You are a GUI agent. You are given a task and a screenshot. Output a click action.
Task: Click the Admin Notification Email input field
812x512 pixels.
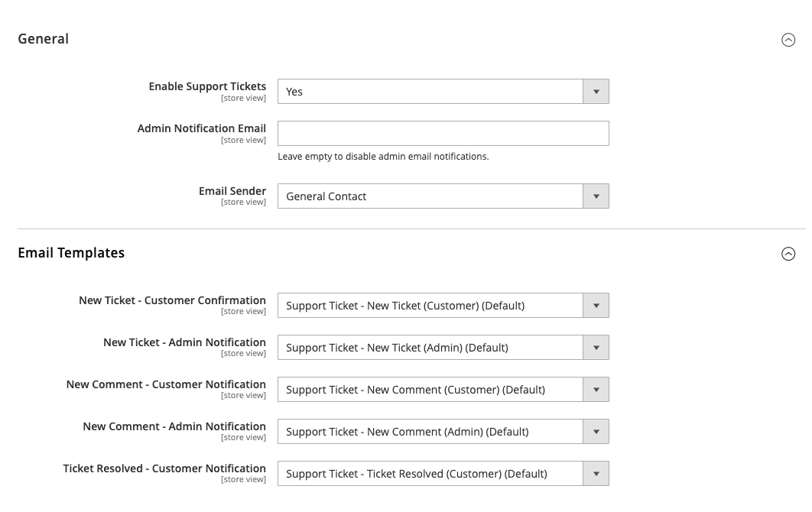coord(443,134)
